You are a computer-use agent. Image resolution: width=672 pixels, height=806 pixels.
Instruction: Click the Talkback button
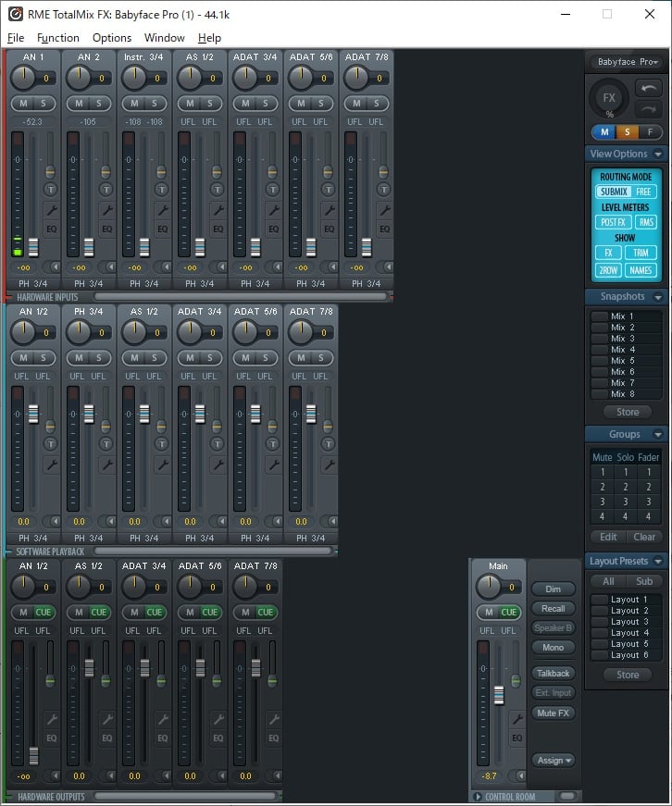coord(554,673)
